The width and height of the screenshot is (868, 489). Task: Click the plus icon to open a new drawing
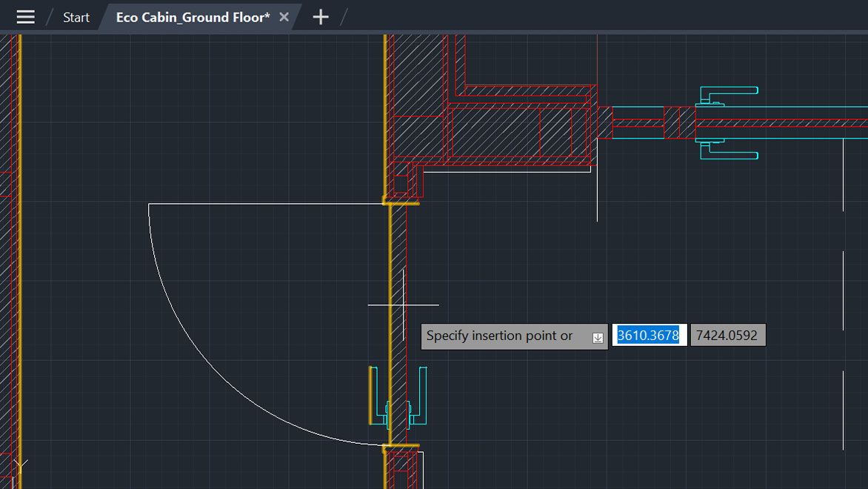320,16
